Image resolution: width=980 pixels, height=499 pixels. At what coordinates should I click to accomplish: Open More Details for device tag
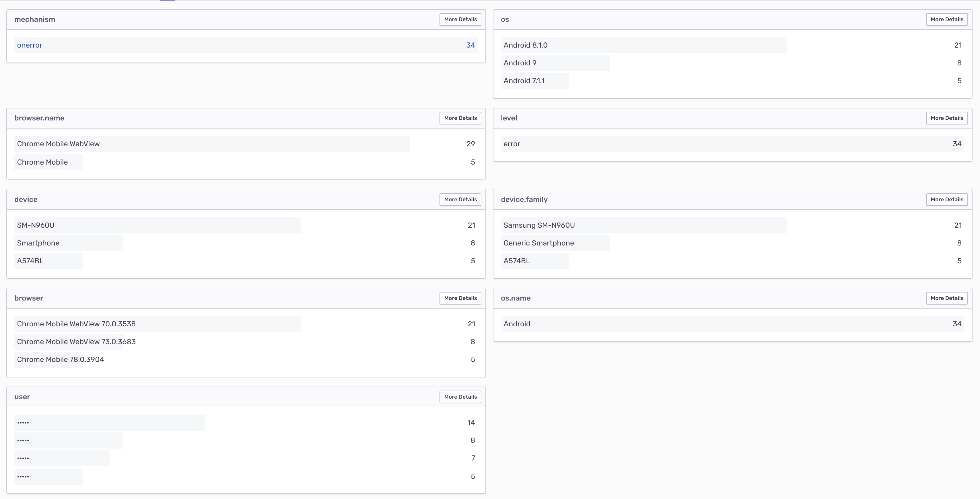tap(460, 199)
